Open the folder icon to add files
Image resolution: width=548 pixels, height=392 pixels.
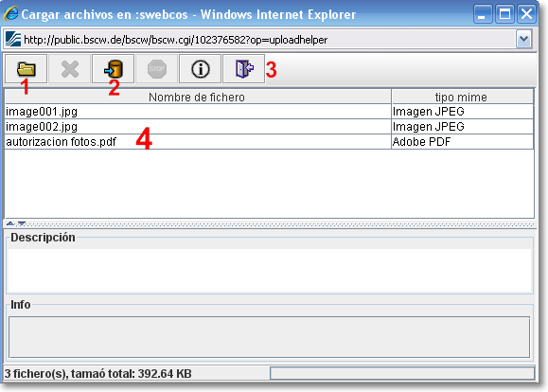pos(26,69)
